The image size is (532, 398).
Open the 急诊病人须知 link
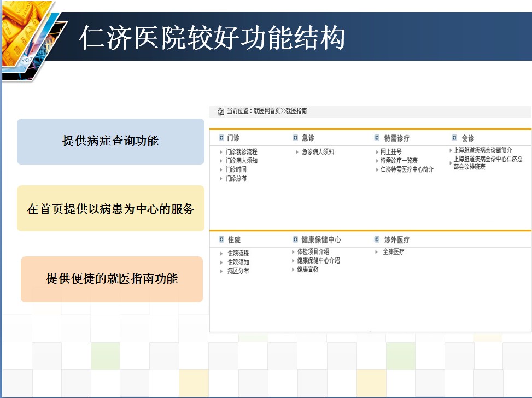click(x=318, y=152)
